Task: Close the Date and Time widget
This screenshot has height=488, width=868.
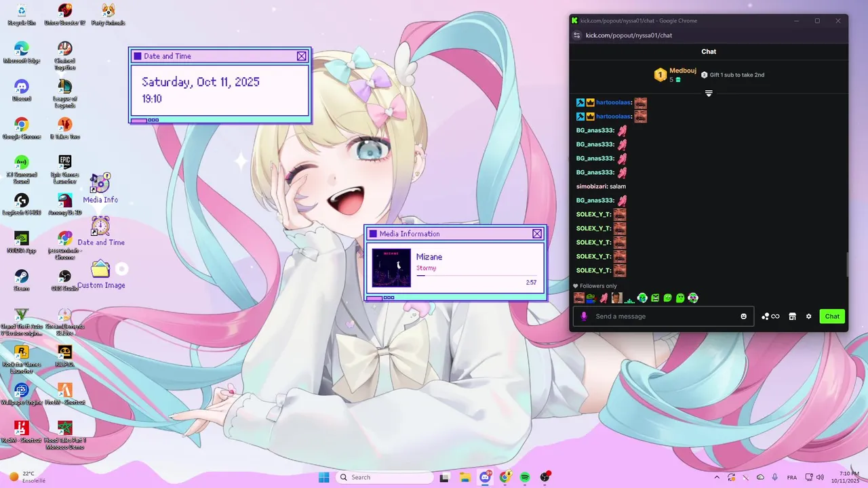Action: click(302, 56)
